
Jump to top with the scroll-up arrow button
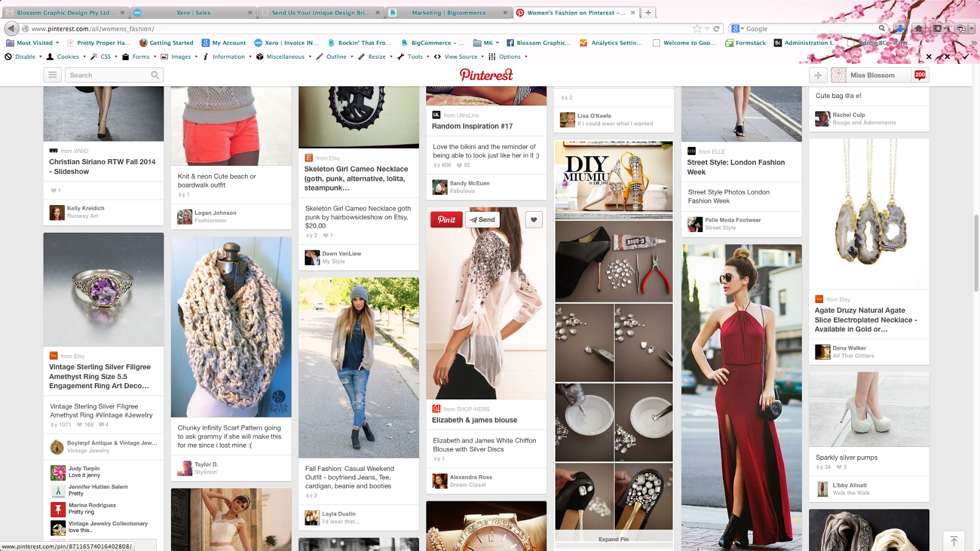(954, 541)
